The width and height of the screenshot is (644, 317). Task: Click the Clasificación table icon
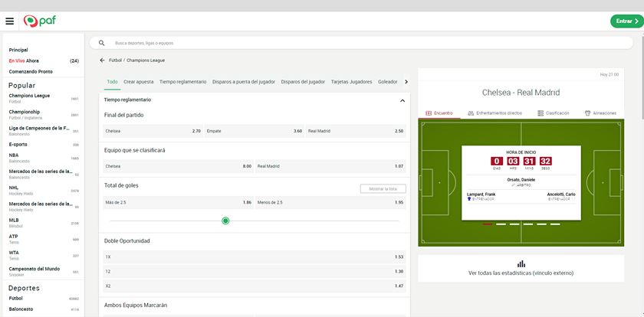540,113
